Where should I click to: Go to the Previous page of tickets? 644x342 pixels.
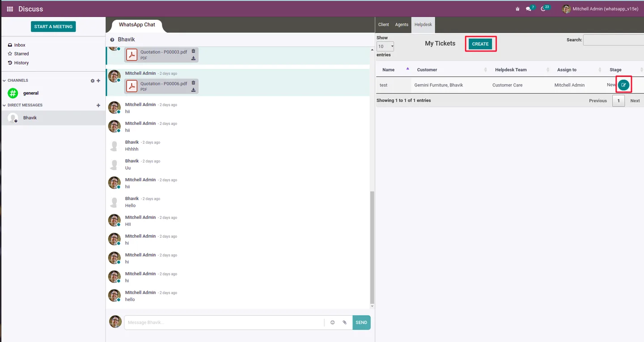tap(598, 101)
